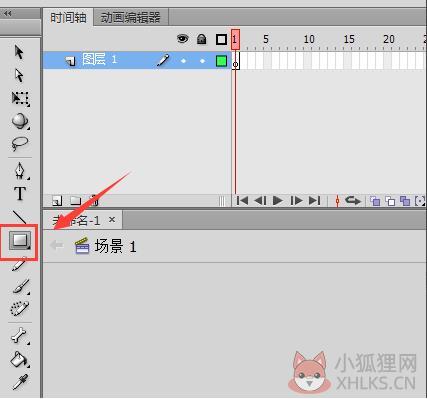The width and height of the screenshot is (427, 399).
Task: Select the 图层 1 layer
Action: [137, 60]
